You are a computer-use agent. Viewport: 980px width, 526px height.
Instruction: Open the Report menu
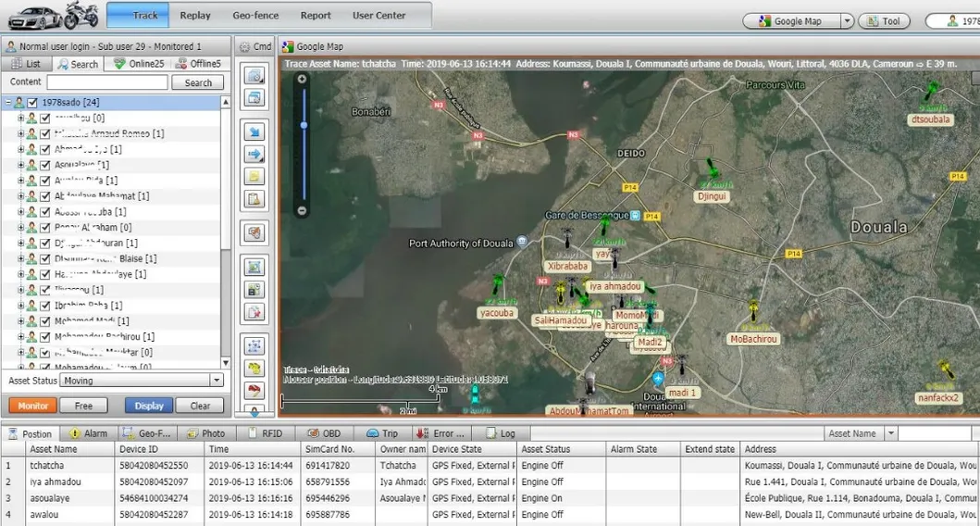[316, 15]
